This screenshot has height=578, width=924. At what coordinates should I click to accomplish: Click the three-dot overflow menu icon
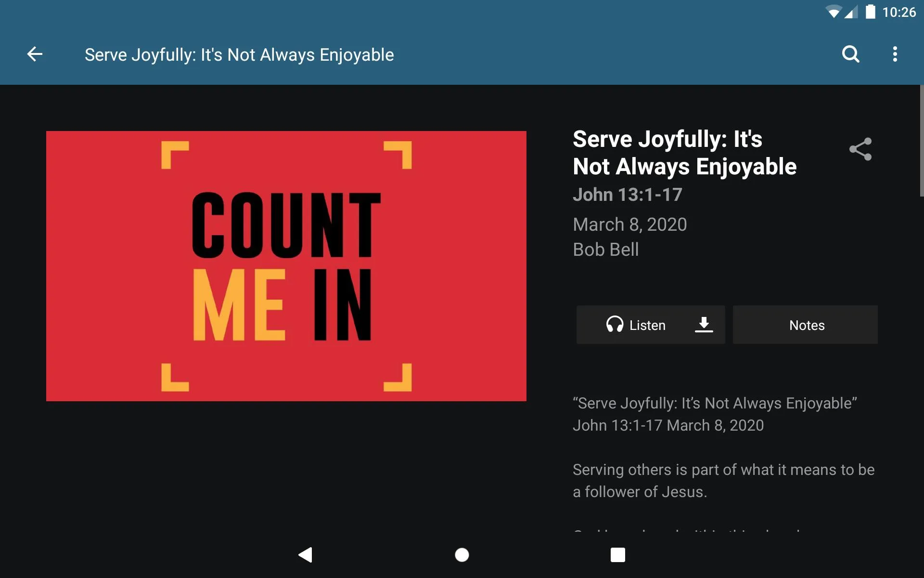(x=897, y=54)
